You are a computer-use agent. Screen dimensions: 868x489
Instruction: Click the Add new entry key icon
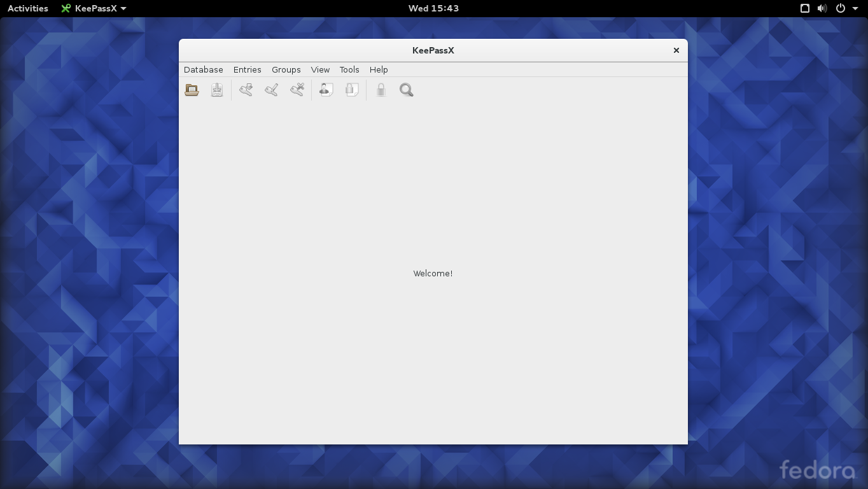coord(246,90)
